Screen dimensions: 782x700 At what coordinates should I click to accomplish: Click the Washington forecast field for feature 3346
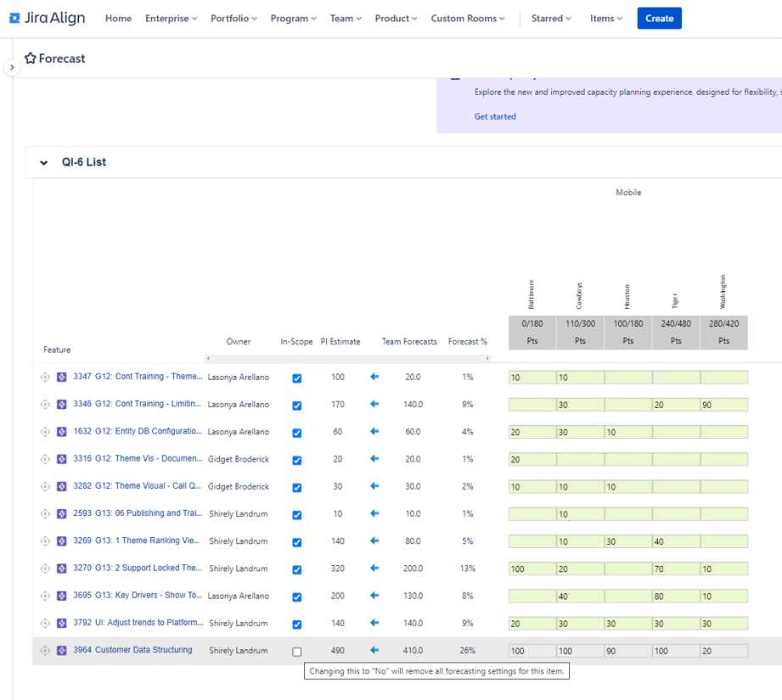[724, 405]
